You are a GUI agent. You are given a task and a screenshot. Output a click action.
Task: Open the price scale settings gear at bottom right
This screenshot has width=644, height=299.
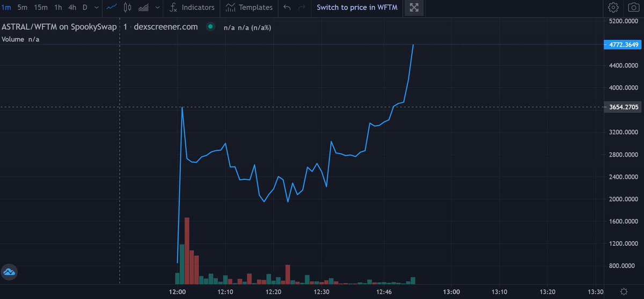tap(624, 291)
